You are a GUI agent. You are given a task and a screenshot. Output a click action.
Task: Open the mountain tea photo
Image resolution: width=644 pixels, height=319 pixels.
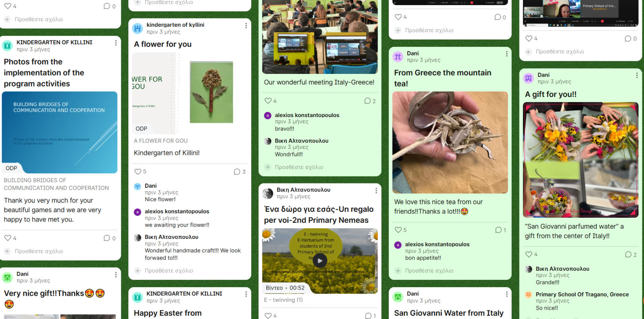[x=450, y=142]
